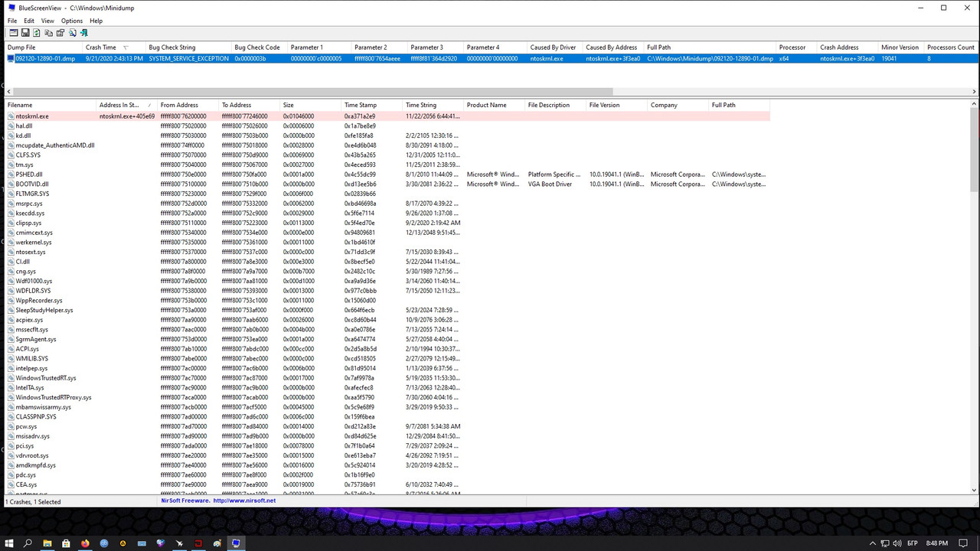Sort lower pane by Filename header

pyautogui.click(x=51, y=105)
